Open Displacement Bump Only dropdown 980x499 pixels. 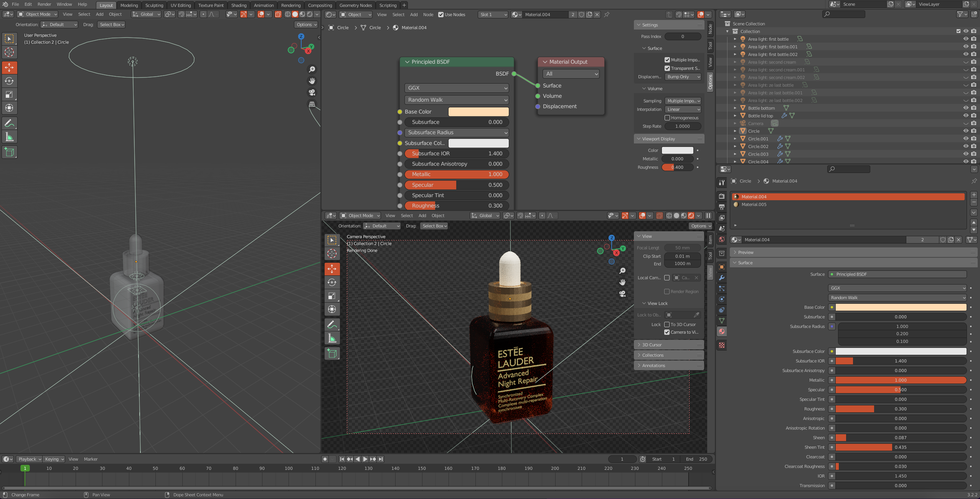coord(683,77)
